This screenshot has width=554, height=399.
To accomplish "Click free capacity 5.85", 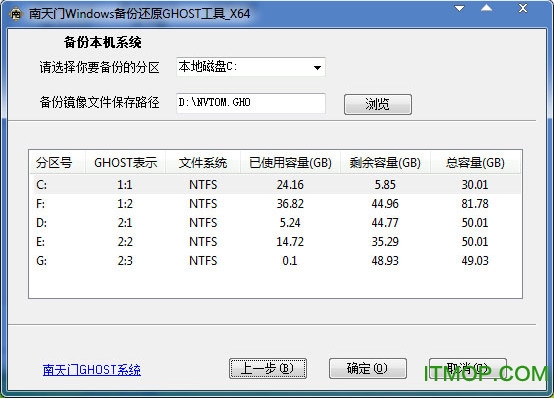I will (385, 185).
